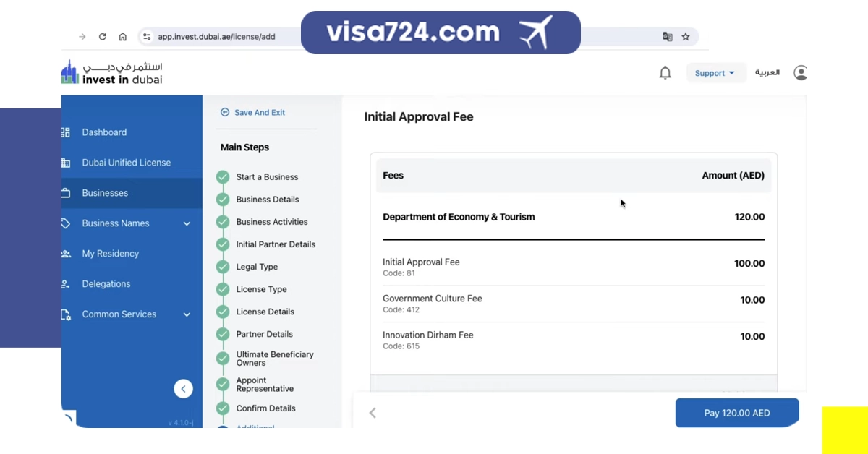Viewport: 868px width, 454px height.
Task: Select the License Details step
Action: [265, 312]
